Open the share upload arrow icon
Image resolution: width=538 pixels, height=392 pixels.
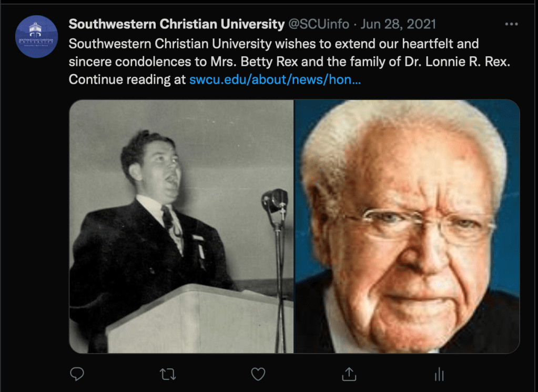(349, 374)
